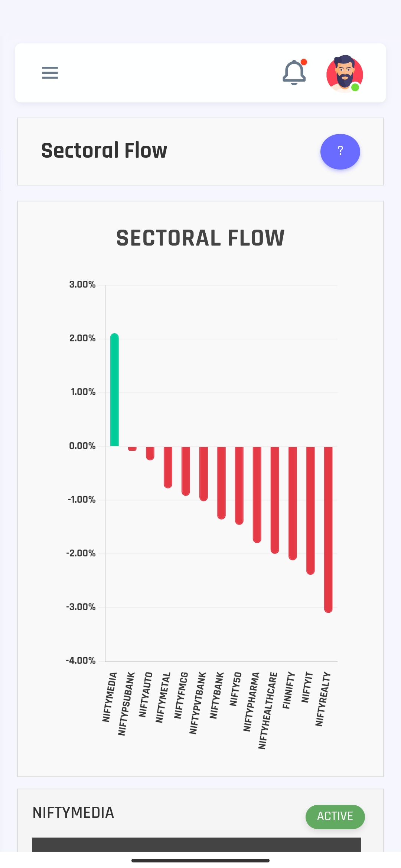Image resolution: width=401 pixels, height=868 pixels.
Task: Click the NIFTYPHARMA bar
Action: point(257,494)
